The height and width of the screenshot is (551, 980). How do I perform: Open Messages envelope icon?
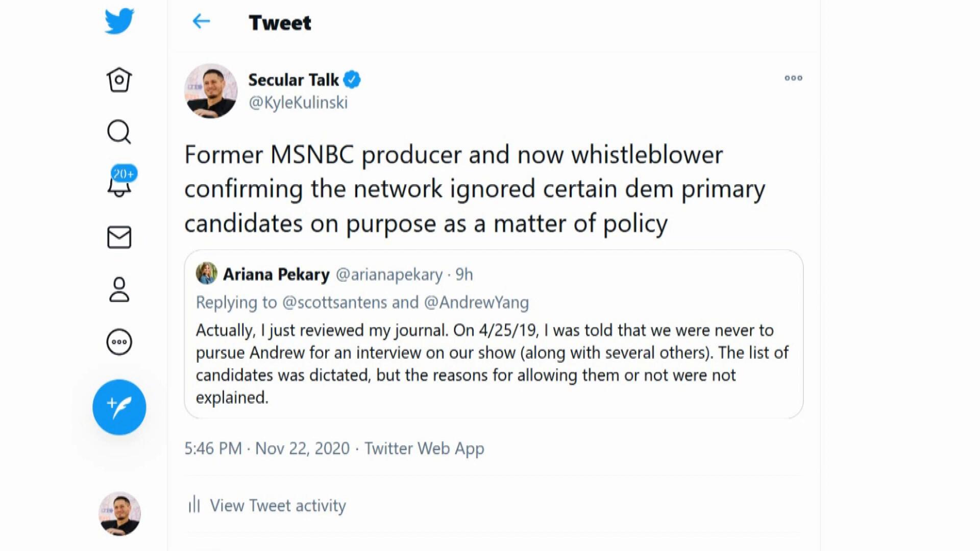[x=119, y=237]
